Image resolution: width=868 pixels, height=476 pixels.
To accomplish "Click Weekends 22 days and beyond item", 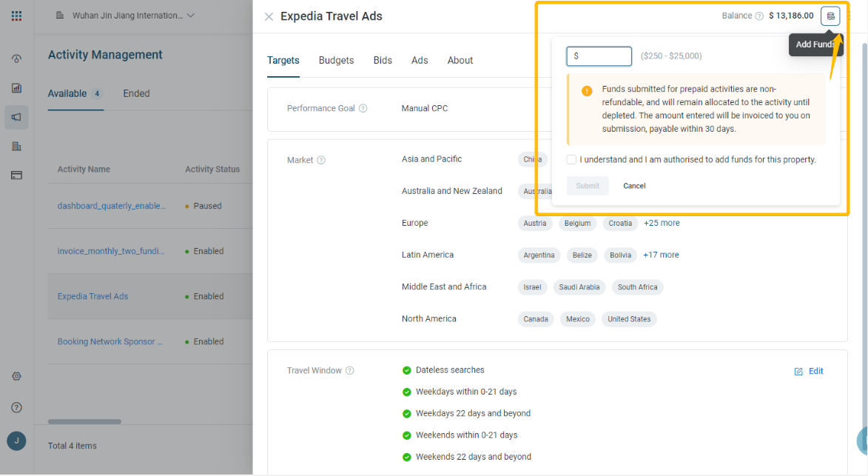I will pyautogui.click(x=467, y=457).
